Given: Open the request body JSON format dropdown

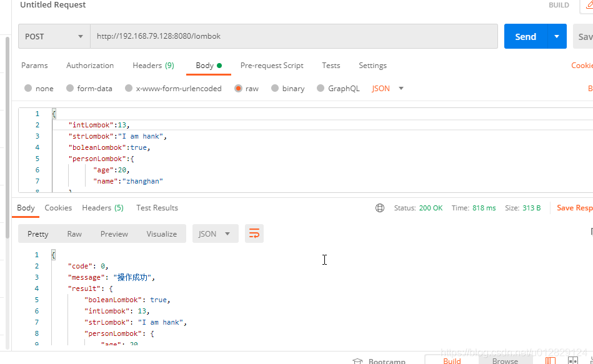Looking at the screenshot, I should [387, 89].
